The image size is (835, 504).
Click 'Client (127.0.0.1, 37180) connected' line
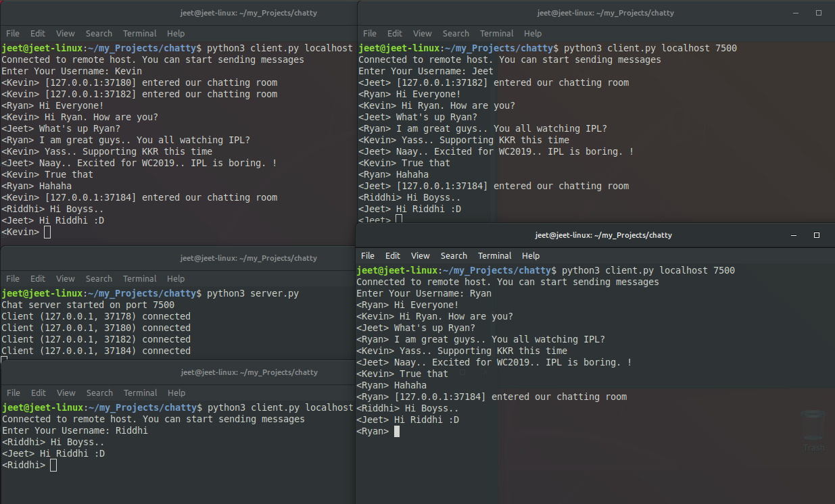point(96,328)
